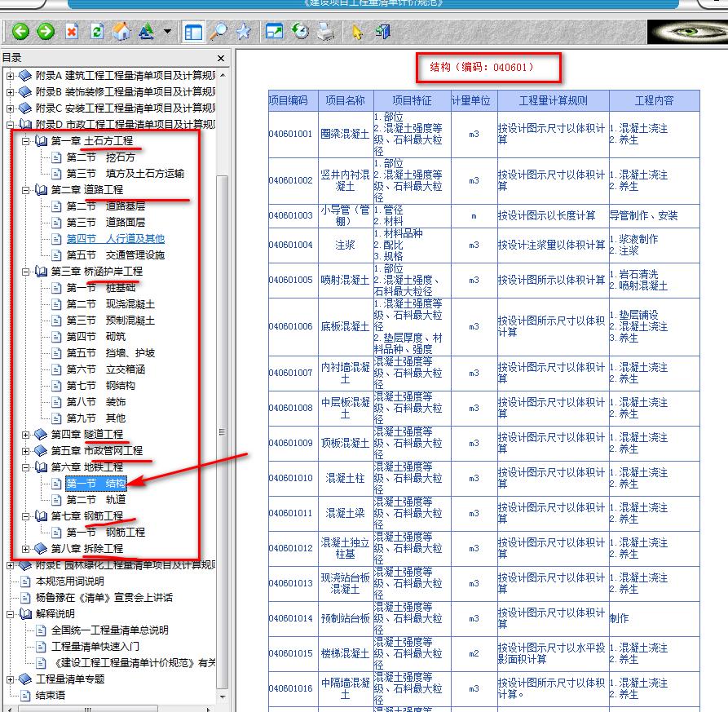Viewport: 728px width, 712px height.
Task: Go forward with the green right arrow
Action: click(46, 32)
